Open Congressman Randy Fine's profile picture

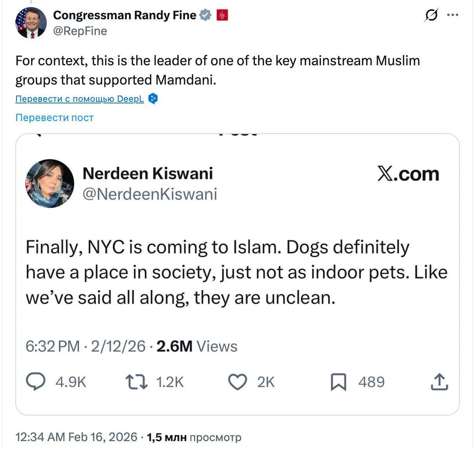click(31, 23)
